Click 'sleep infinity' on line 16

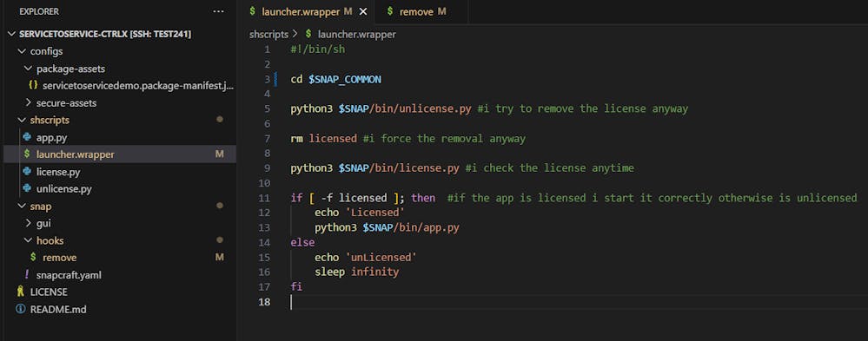point(356,272)
